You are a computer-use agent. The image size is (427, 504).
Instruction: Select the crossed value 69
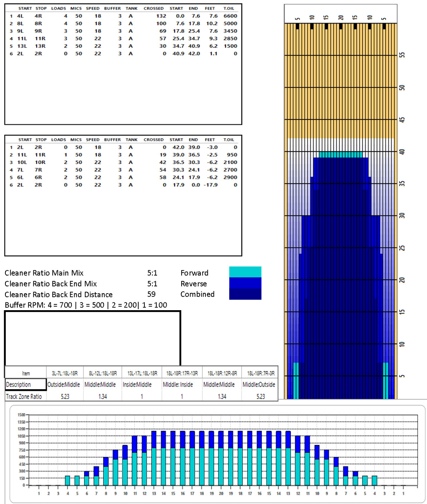click(163, 31)
